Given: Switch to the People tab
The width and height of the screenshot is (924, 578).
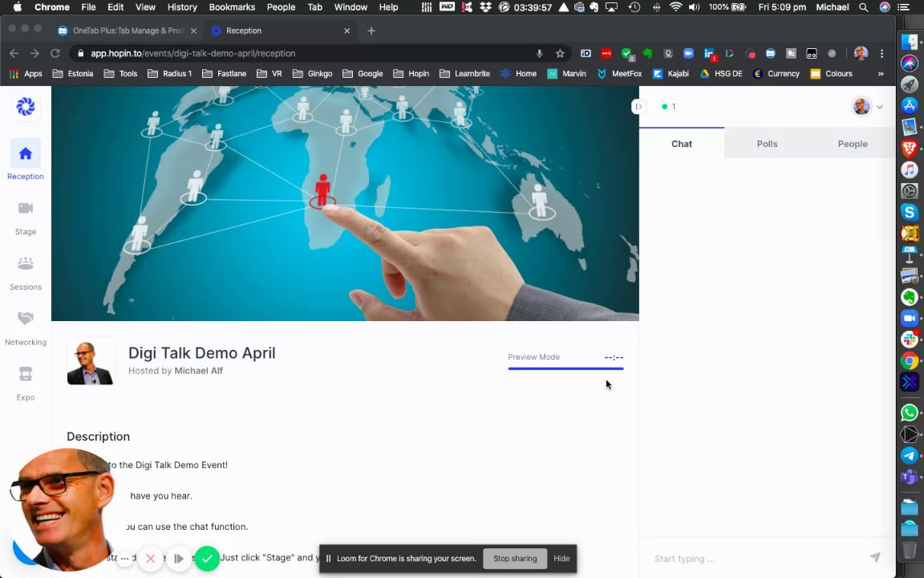Looking at the screenshot, I should pos(852,144).
